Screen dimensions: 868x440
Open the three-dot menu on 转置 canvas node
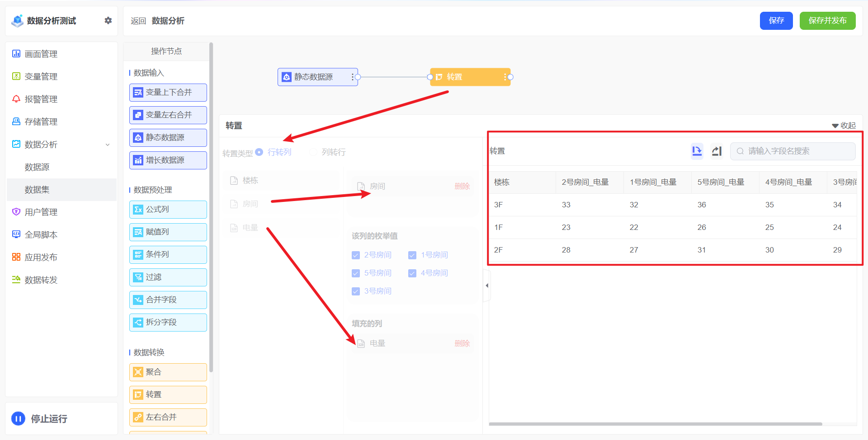(x=505, y=77)
